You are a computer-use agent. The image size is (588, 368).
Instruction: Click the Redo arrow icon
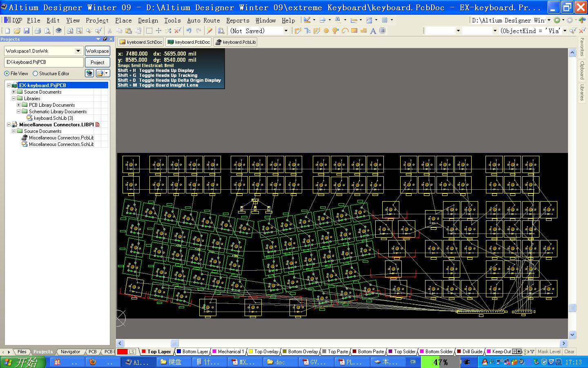[x=199, y=31]
